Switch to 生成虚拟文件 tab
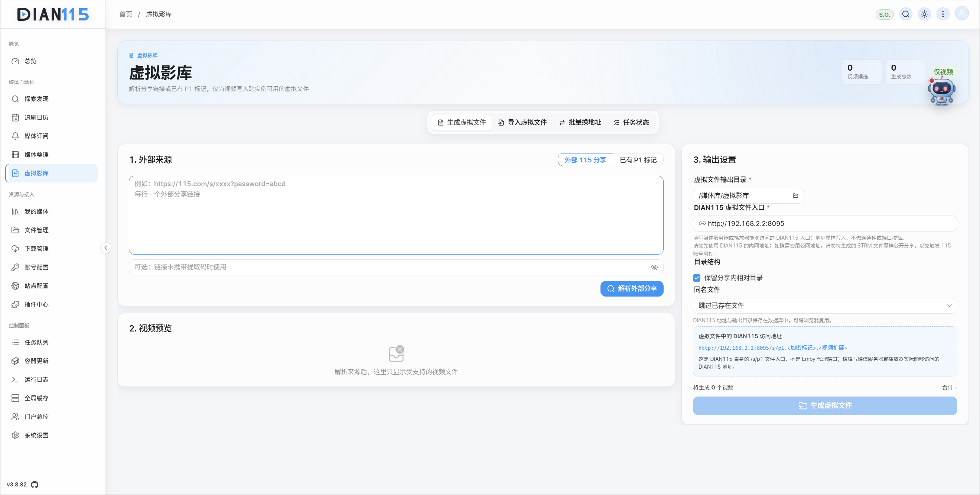Viewport: 980px width, 495px height. point(462,122)
